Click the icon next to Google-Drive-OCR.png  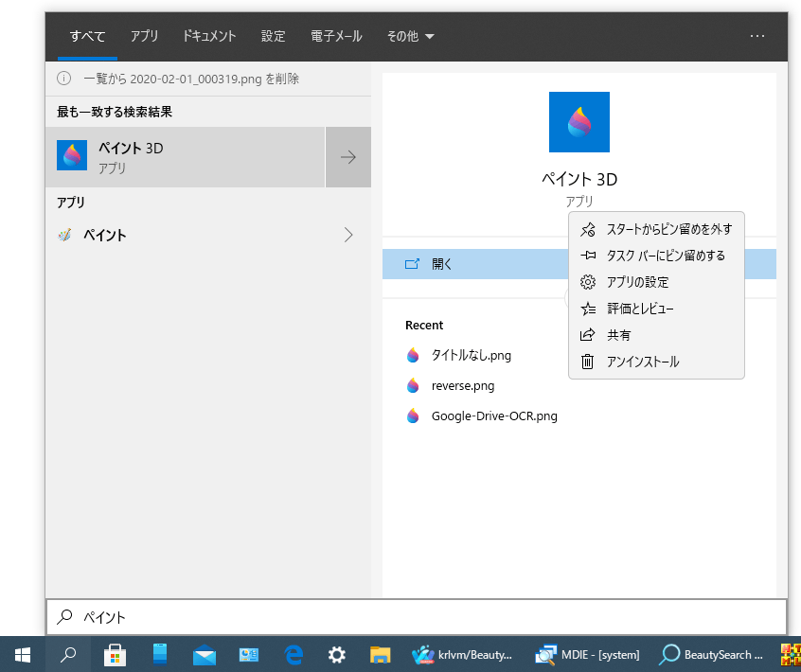click(413, 416)
